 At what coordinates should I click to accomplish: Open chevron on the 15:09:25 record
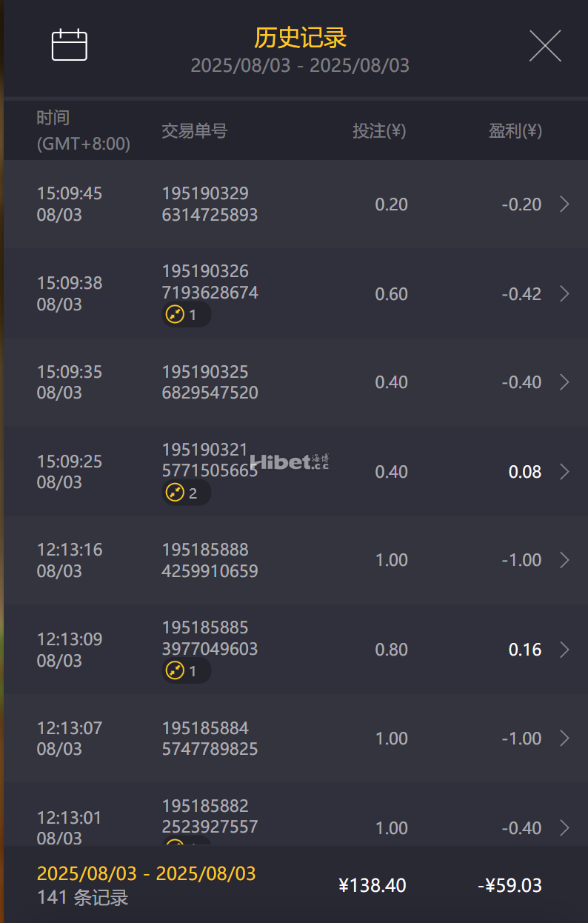[564, 472]
